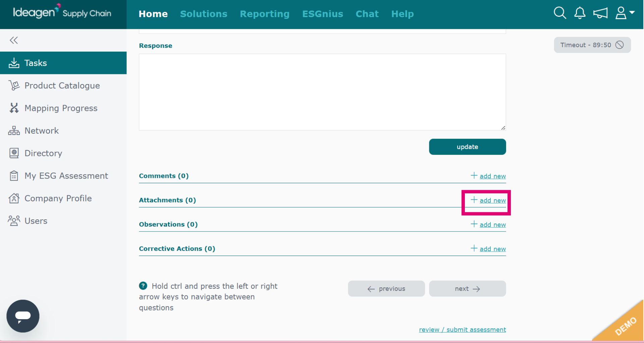The image size is (644, 343).
Task: Open review / submit assessment link
Action: pyautogui.click(x=462, y=330)
